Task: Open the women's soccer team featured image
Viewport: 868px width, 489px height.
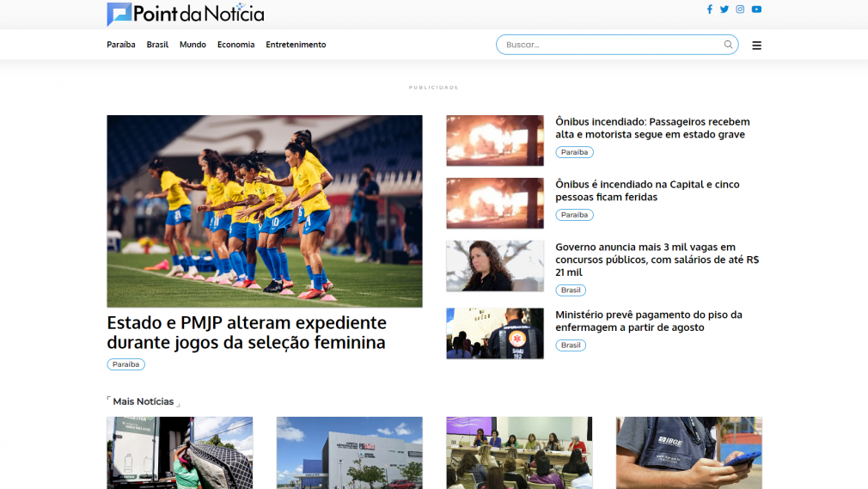Action: pos(264,211)
